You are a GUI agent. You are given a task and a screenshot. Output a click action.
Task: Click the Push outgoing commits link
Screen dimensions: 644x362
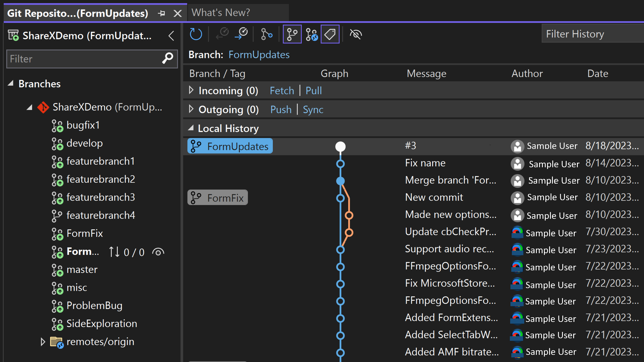[x=280, y=110]
